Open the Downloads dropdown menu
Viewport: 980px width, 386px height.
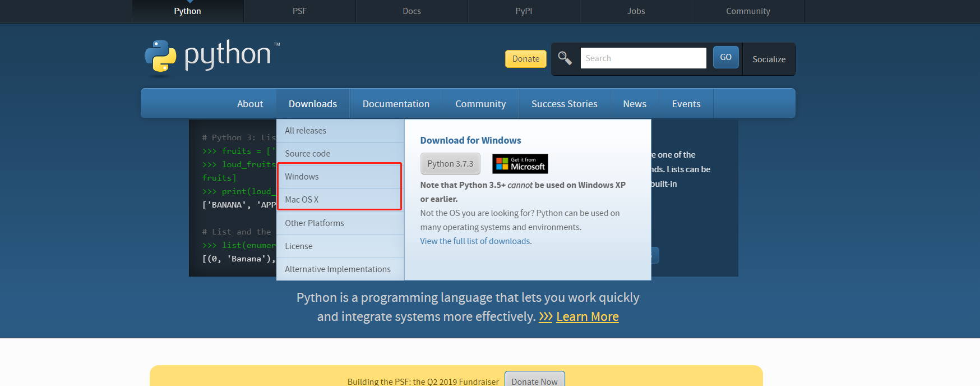pyautogui.click(x=313, y=104)
